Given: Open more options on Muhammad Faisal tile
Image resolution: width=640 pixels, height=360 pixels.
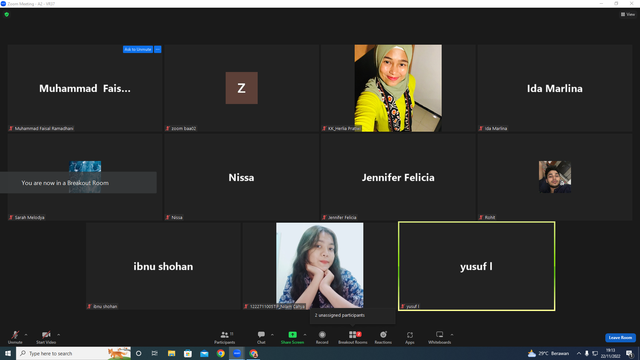Looking at the screenshot, I should coord(158,49).
